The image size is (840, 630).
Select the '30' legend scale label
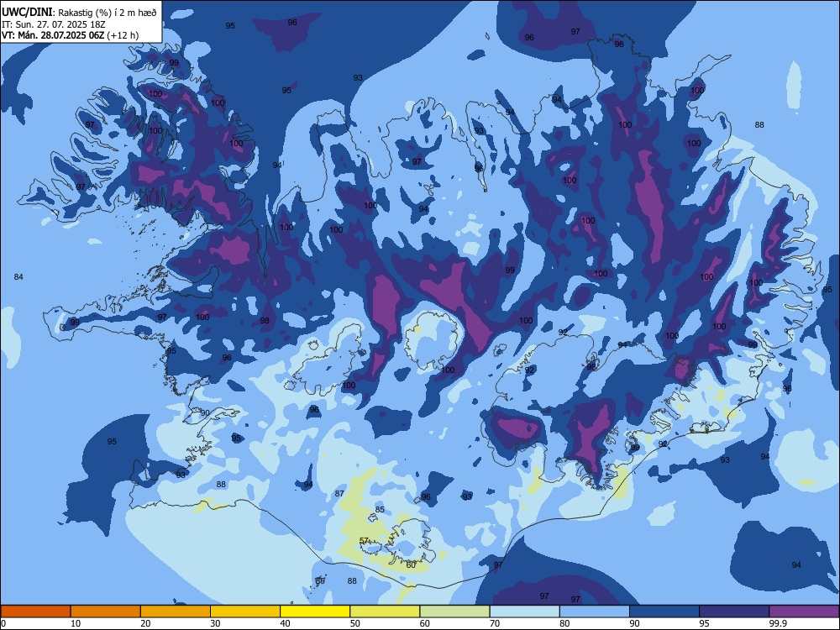pyautogui.click(x=215, y=623)
